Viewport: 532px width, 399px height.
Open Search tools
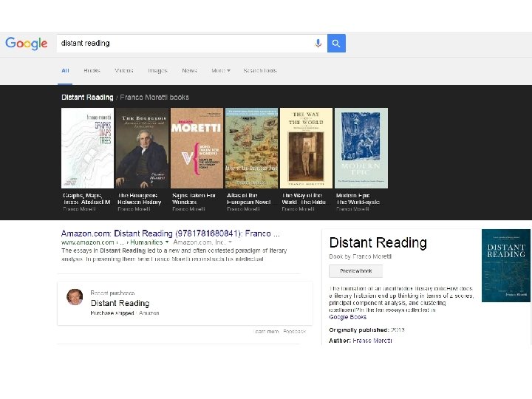click(x=260, y=71)
